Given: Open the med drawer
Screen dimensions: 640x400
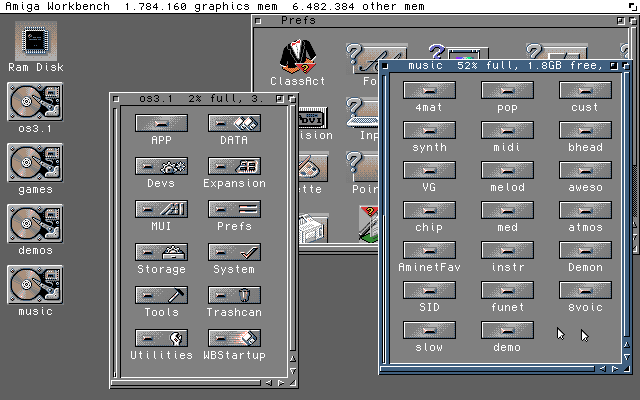Looking at the screenshot, I should pyautogui.click(x=507, y=210).
